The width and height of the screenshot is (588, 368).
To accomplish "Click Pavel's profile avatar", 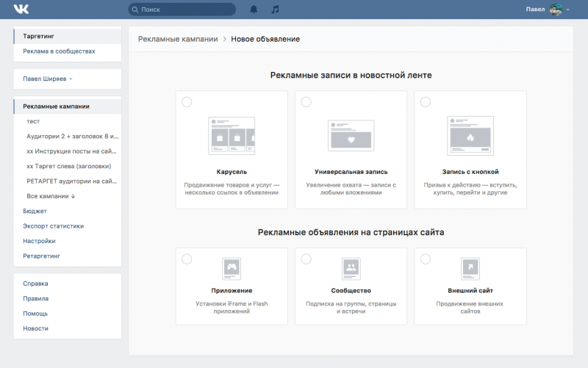I will pyautogui.click(x=556, y=10).
